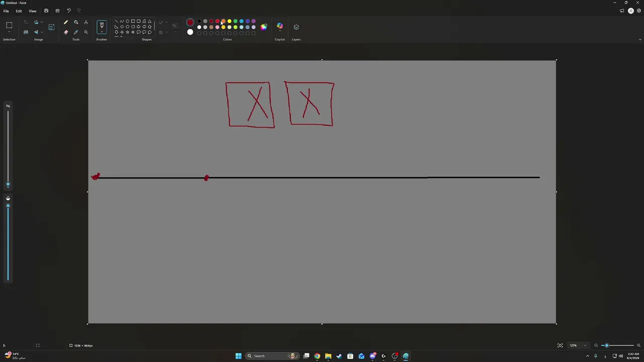Click the zoom in plus button
This screenshot has width=644, height=362.
point(639,345)
